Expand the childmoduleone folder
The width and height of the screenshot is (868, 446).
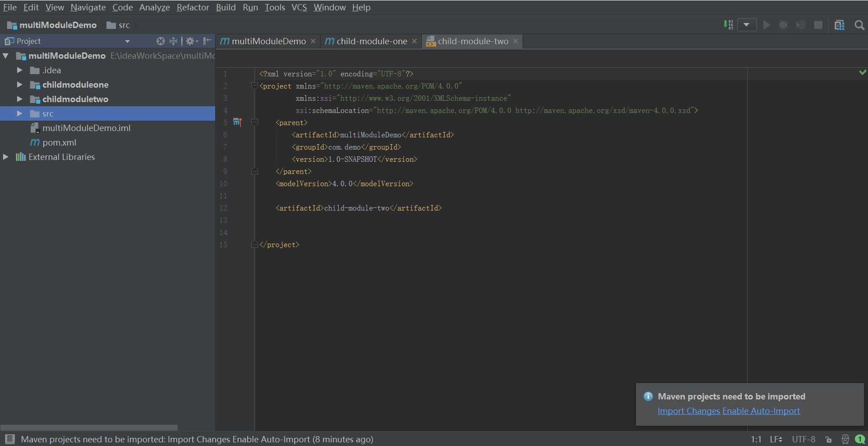(x=19, y=85)
